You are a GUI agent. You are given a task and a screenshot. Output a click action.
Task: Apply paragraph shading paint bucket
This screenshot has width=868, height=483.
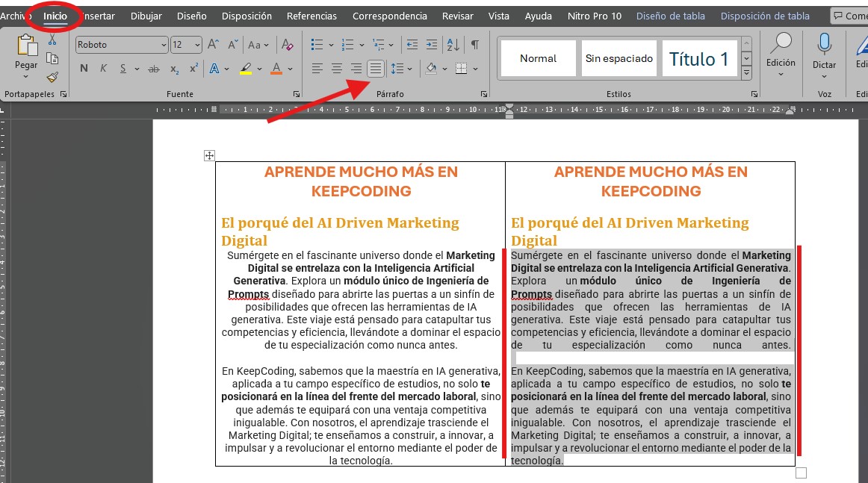coord(431,69)
